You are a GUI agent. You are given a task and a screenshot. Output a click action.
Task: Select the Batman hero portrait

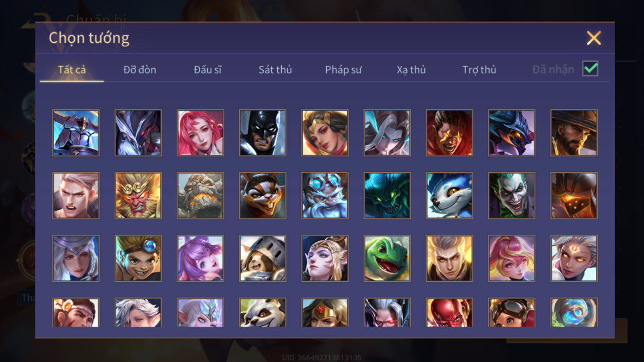(x=262, y=133)
